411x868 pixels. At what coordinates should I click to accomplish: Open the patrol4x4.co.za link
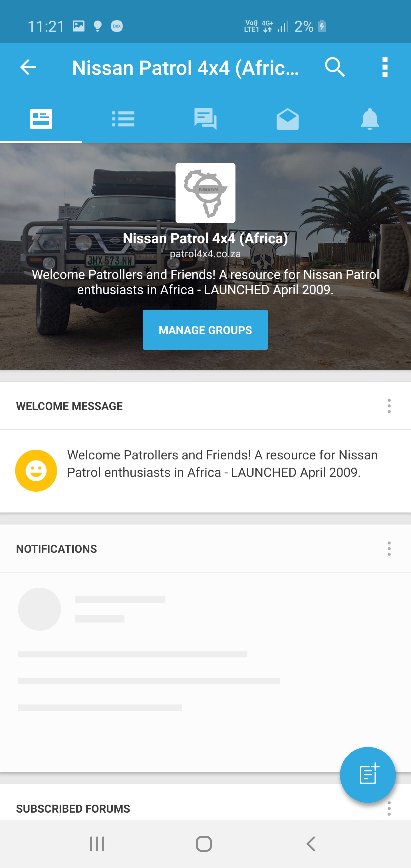point(205,253)
